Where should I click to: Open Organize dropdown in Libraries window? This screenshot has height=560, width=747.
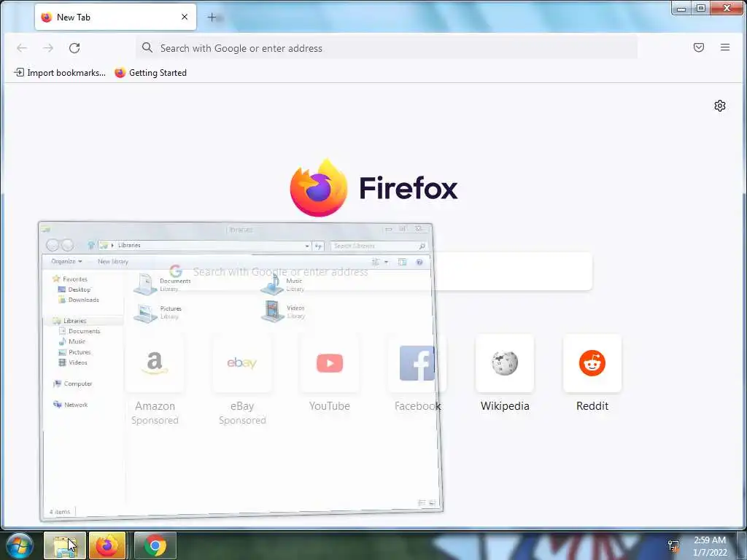click(x=66, y=262)
